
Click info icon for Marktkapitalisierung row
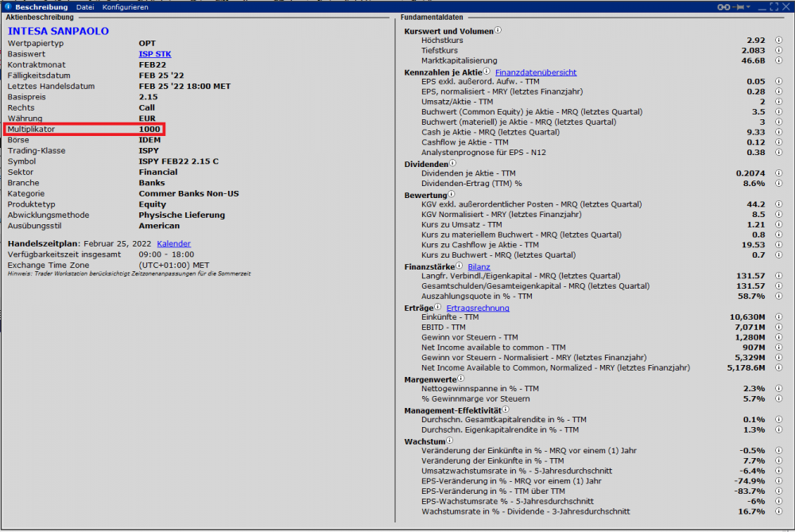[779, 60]
